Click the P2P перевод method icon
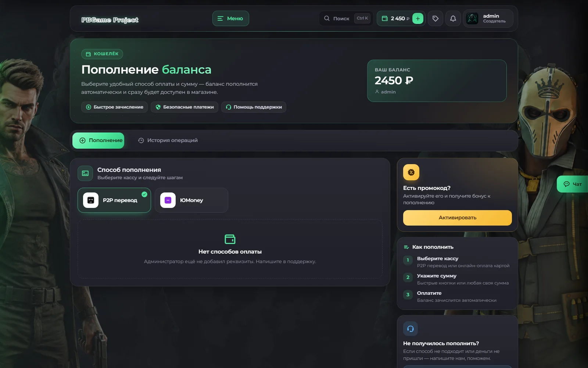Image resolution: width=588 pixels, height=368 pixels. tap(91, 200)
